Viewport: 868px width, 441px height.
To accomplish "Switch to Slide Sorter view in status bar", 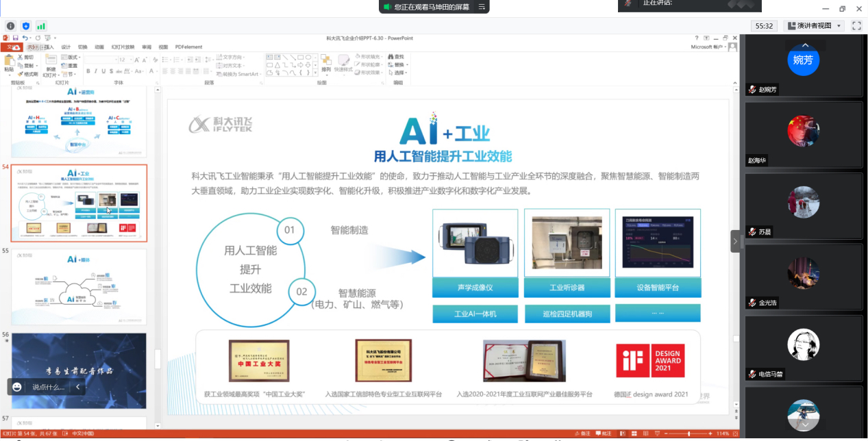I will (634, 433).
